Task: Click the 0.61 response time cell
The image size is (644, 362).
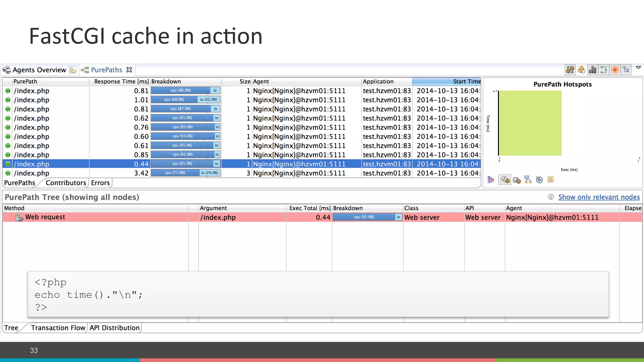Action: pyautogui.click(x=141, y=145)
